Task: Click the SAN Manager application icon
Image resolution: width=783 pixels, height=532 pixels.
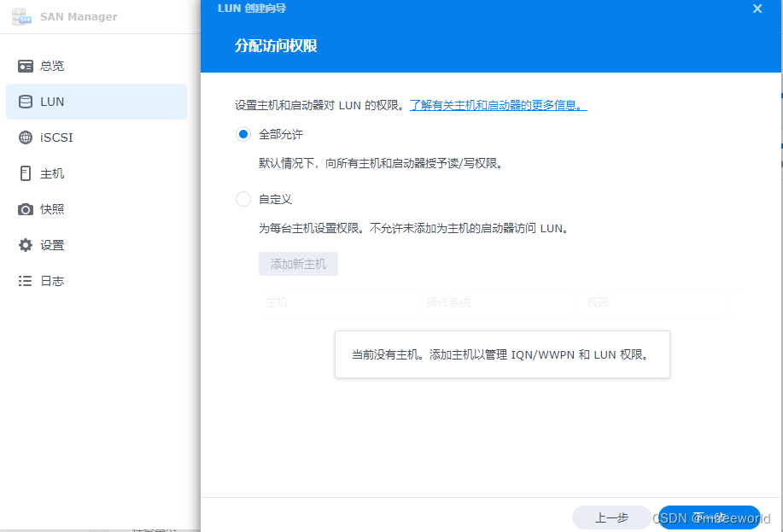Action: coord(20,16)
